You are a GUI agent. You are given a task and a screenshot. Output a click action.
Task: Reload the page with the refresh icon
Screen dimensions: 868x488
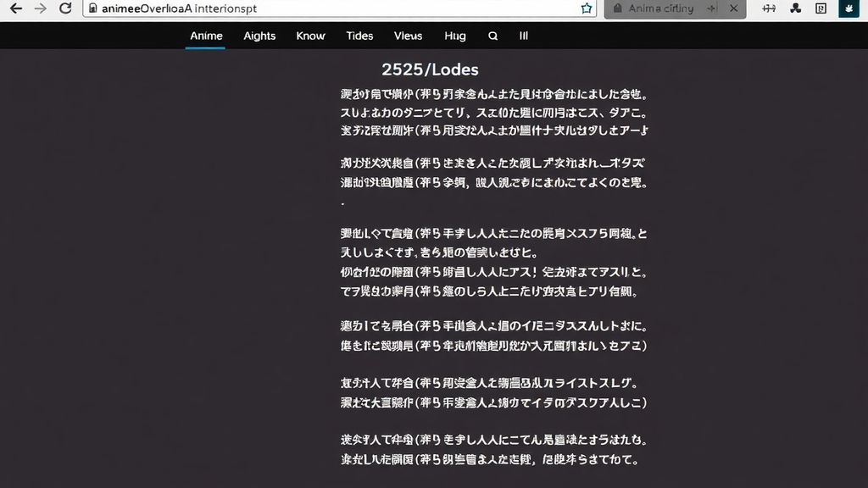[x=65, y=8]
